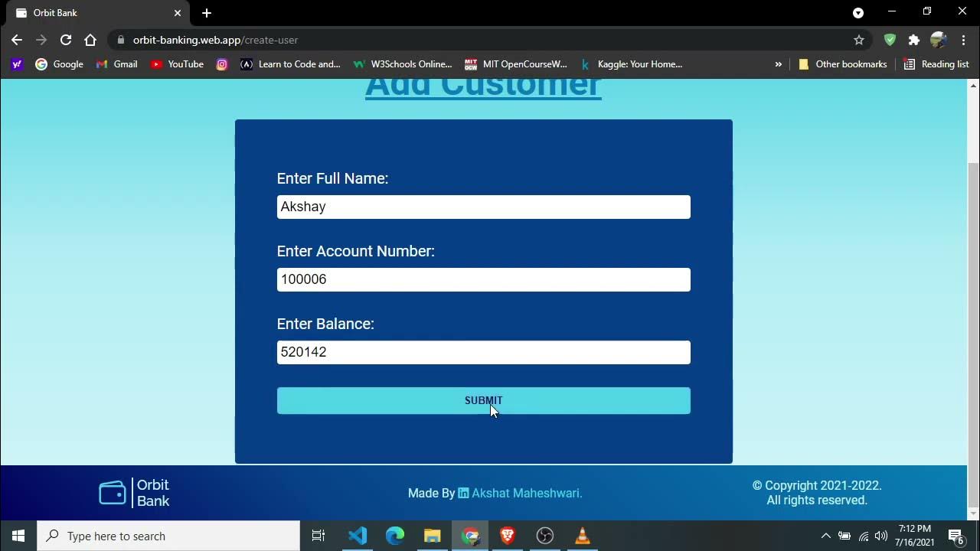Open MIT OpenCourseWare bookmark

[x=516, y=64]
